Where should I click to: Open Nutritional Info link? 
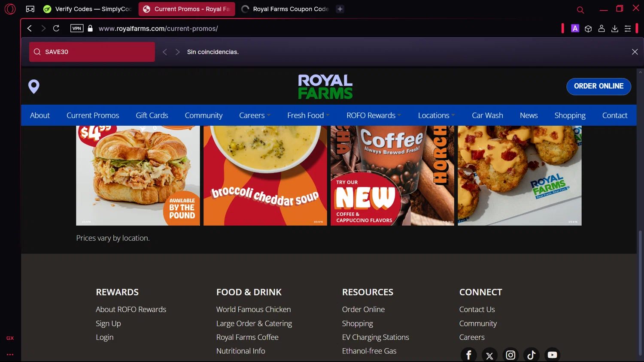point(240,351)
